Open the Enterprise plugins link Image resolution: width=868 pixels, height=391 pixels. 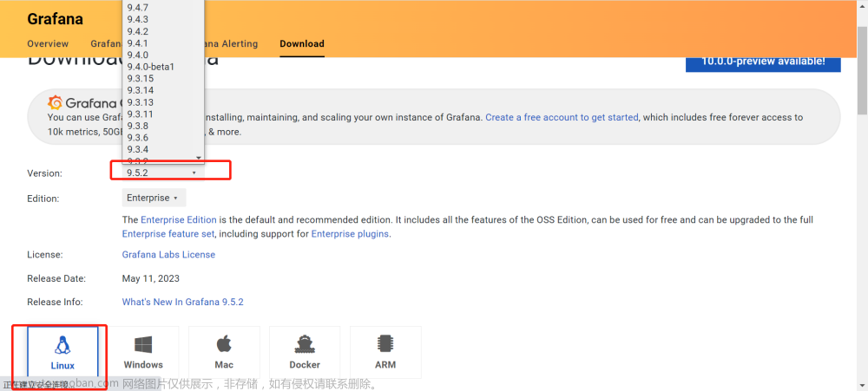(x=350, y=234)
